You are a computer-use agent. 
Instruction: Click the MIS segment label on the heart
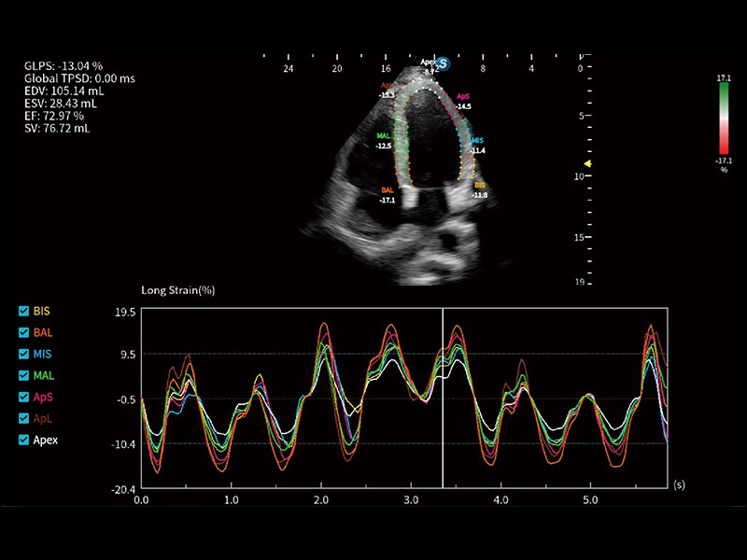(x=477, y=140)
